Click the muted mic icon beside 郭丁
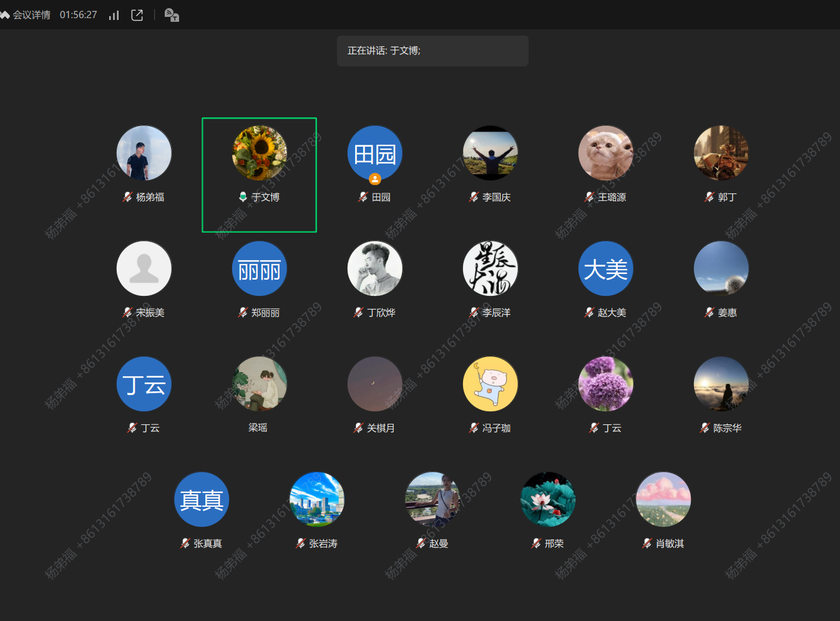840x621 pixels. tap(709, 197)
